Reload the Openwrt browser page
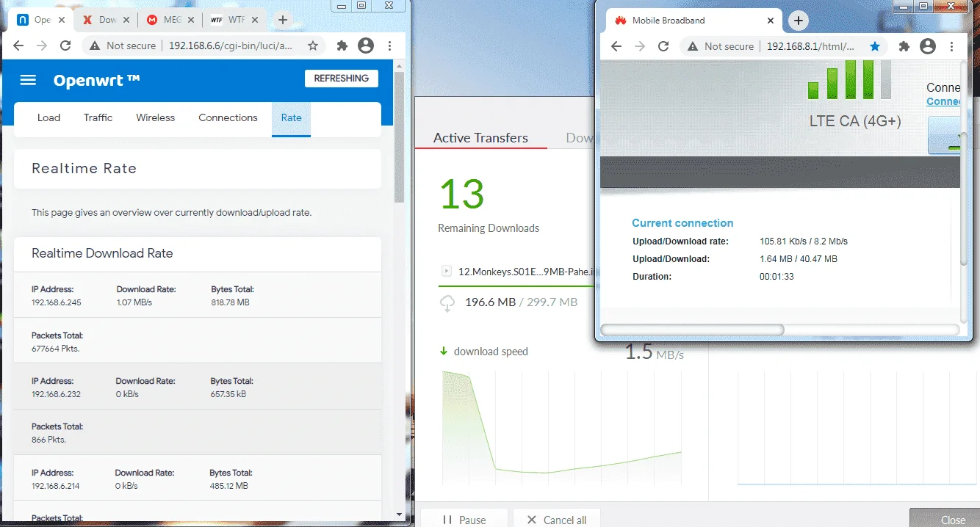This screenshot has width=980, height=527. pos(65,46)
